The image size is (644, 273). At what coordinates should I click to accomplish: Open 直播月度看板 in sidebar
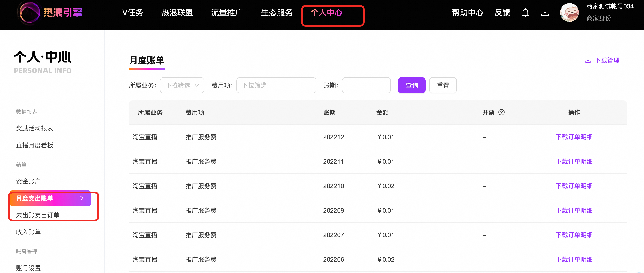click(34, 145)
